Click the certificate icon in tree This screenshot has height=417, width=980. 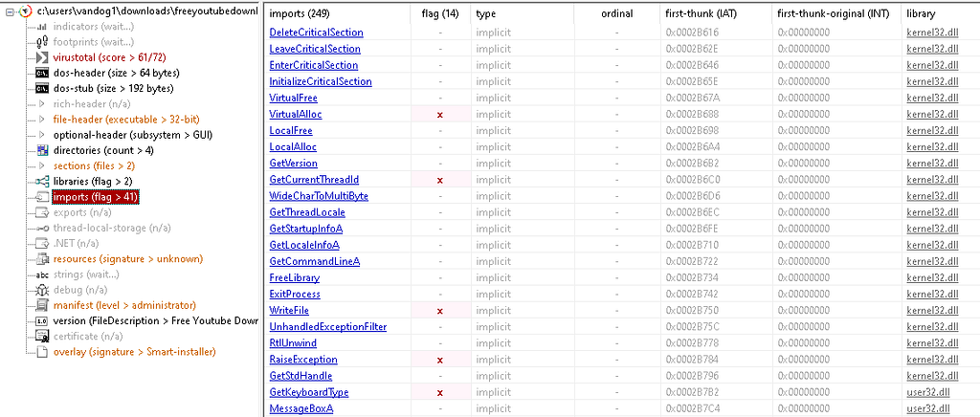(42, 337)
